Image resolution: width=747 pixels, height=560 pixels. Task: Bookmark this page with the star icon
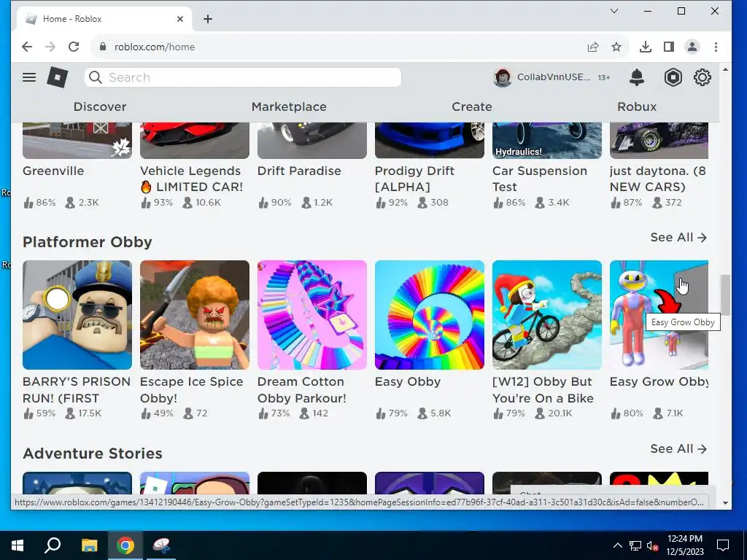(x=616, y=47)
